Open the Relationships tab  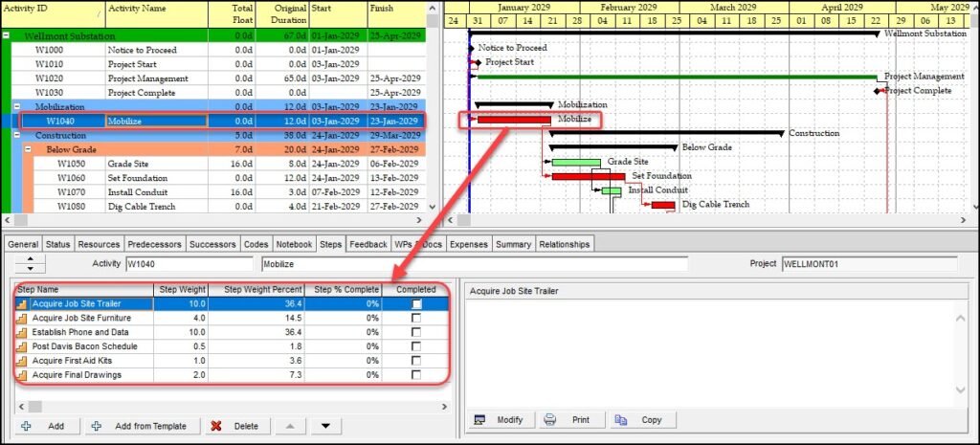point(565,244)
